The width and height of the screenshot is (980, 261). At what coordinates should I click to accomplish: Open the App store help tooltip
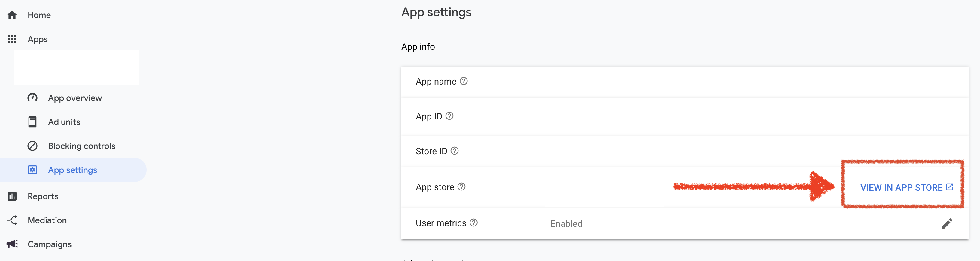[462, 187]
